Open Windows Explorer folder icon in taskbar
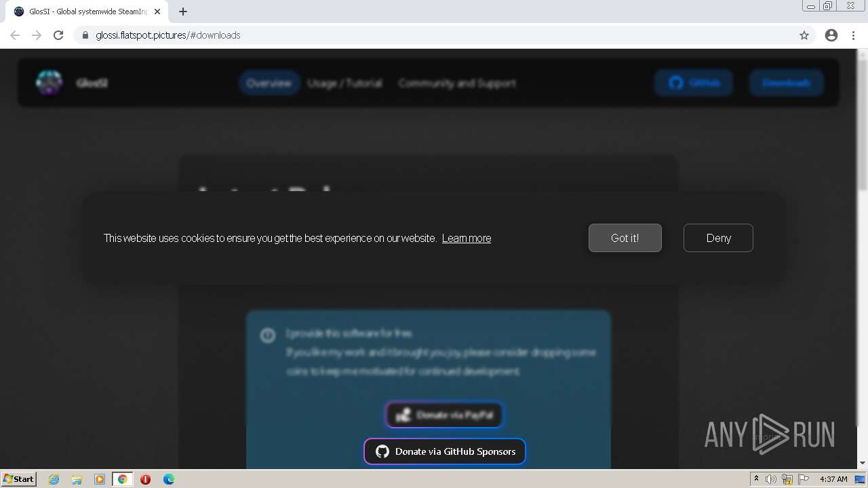 pyautogui.click(x=77, y=479)
